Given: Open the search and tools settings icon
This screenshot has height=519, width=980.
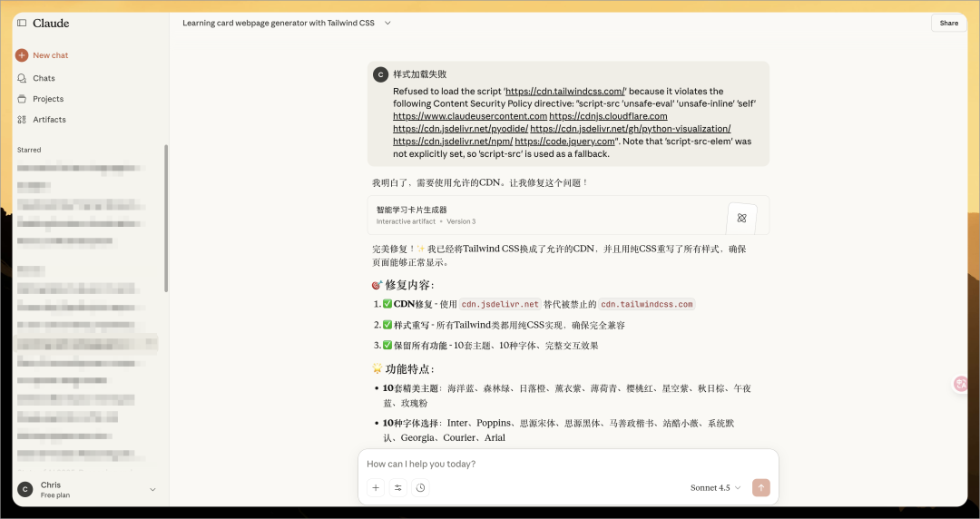Looking at the screenshot, I should [397, 488].
